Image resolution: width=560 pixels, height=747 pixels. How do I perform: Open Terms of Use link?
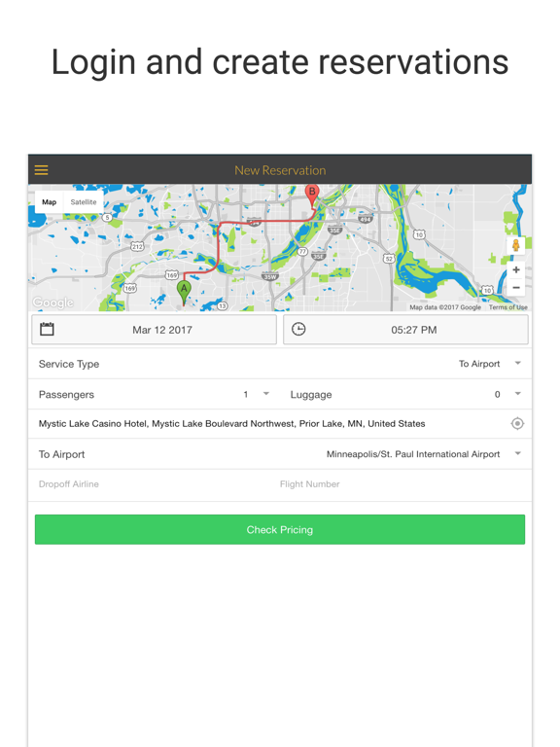pos(507,307)
